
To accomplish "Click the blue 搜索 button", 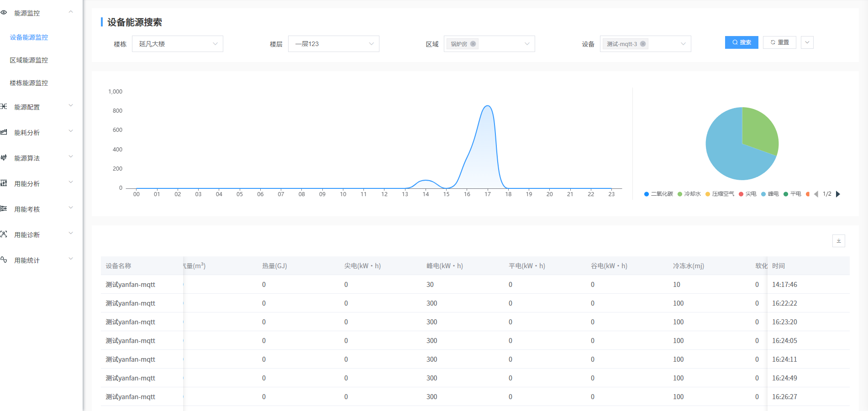I will 742,42.
